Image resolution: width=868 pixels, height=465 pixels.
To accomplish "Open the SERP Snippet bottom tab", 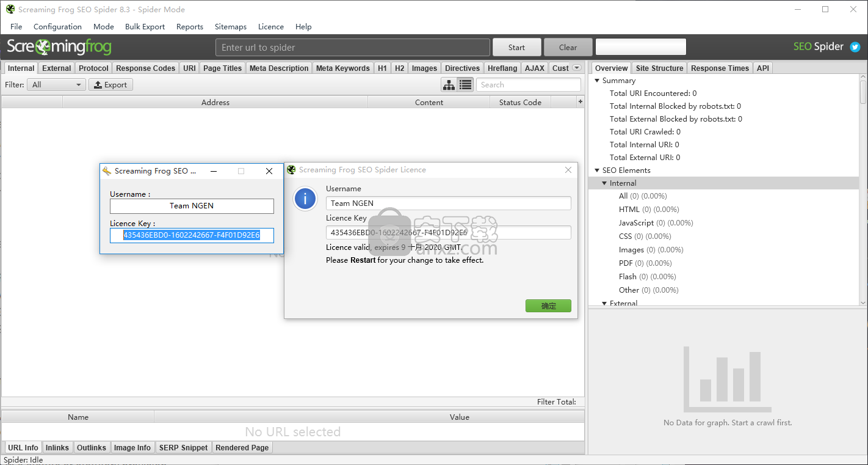I will 184,448.
